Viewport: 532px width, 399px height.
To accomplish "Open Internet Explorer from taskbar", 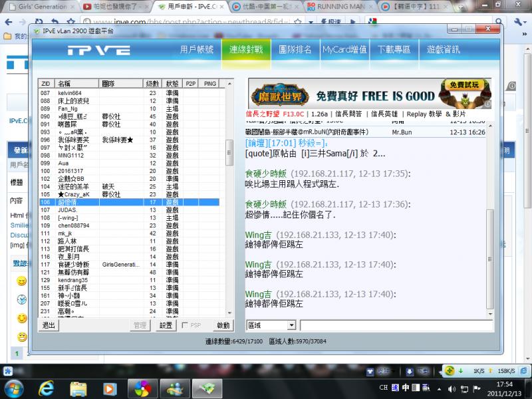I will click(46, 388).
